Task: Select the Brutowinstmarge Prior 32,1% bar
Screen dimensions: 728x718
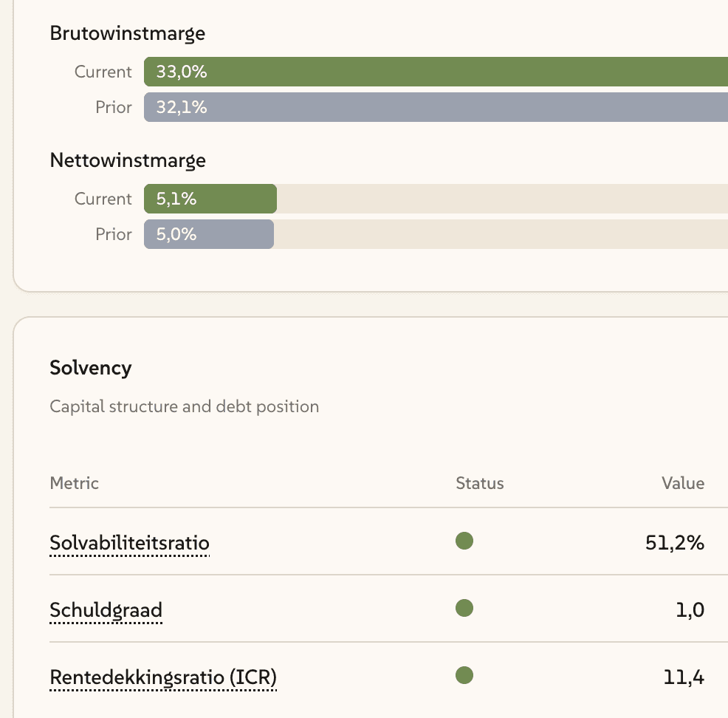Action: (436, 107)
